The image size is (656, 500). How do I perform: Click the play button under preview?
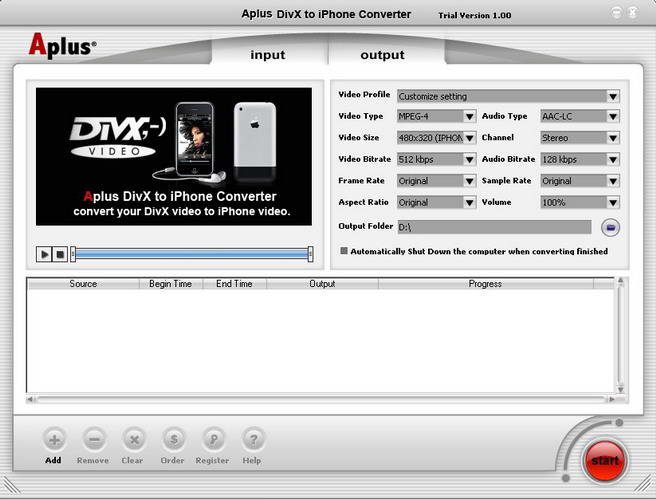coord(44,254)
